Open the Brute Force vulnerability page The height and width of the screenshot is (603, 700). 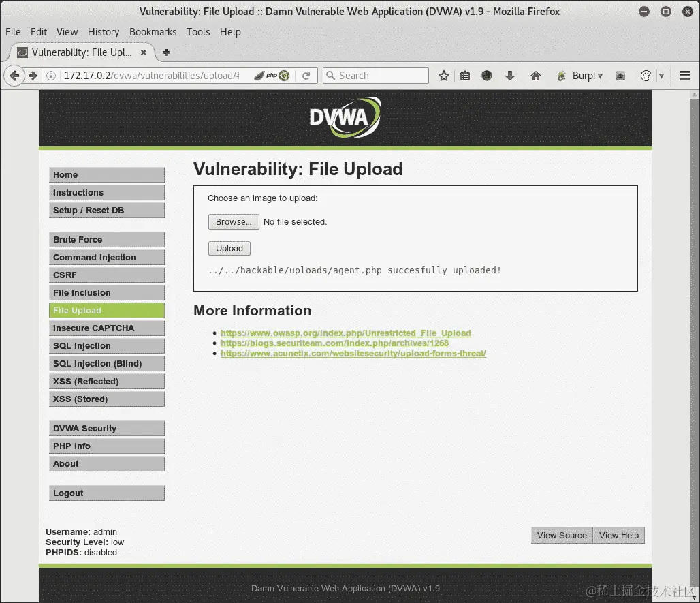107,239
